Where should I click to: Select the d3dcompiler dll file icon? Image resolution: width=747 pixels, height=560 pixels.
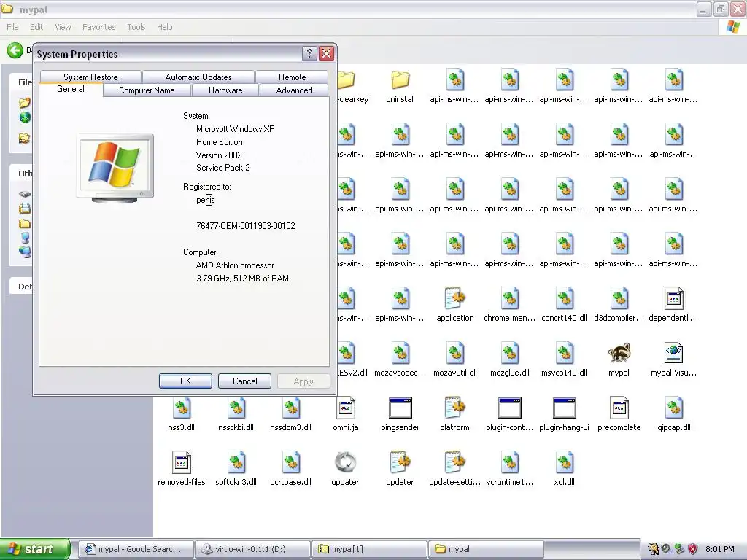[619, 298]
